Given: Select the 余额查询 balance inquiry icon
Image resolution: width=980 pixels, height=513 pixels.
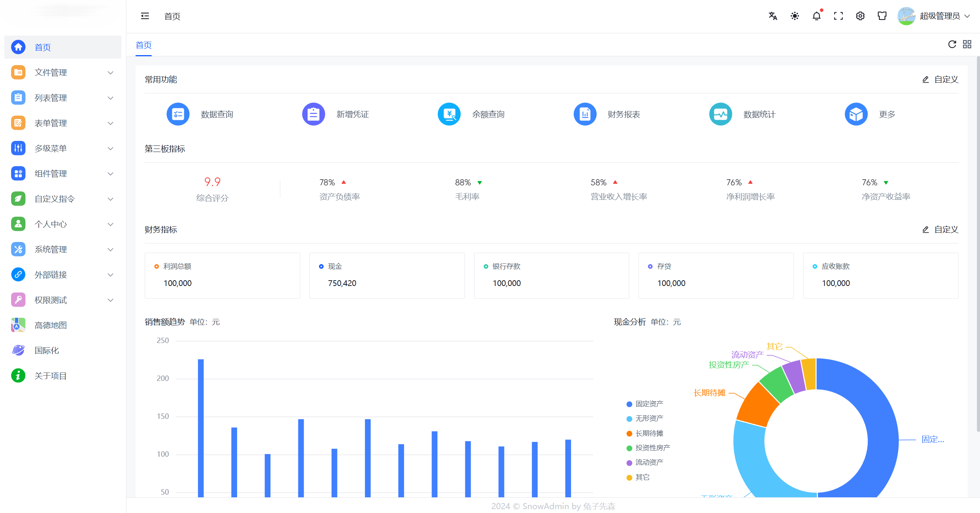Looking at the screenshot, I should [x=449, y=114].
